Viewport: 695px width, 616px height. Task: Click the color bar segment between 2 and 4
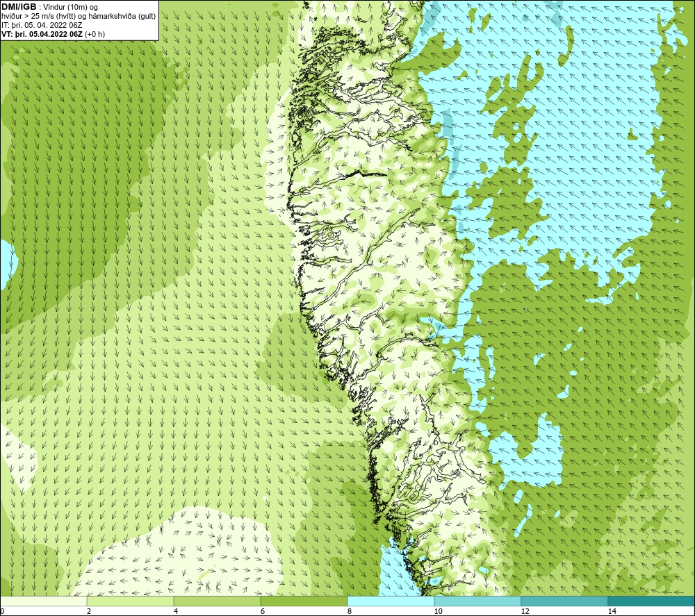click(131, 601)
